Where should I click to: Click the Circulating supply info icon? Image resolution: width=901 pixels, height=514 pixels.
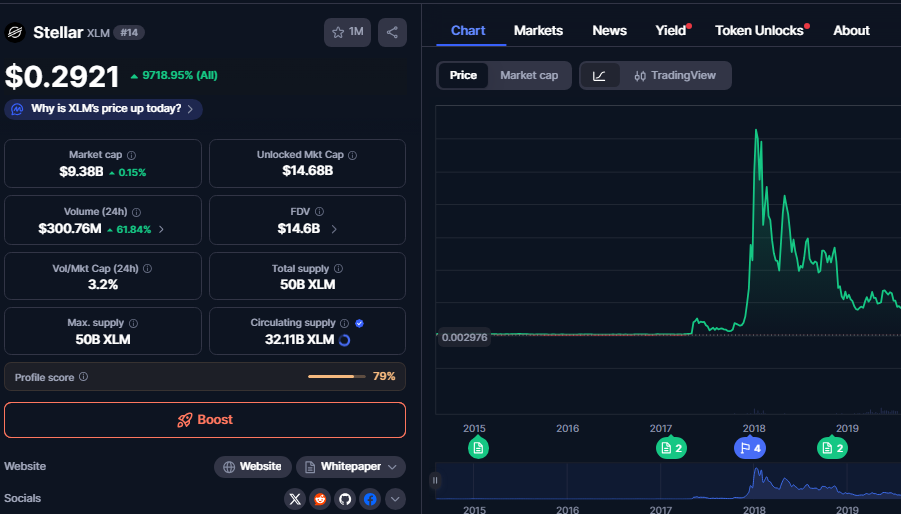coord(344,323)
